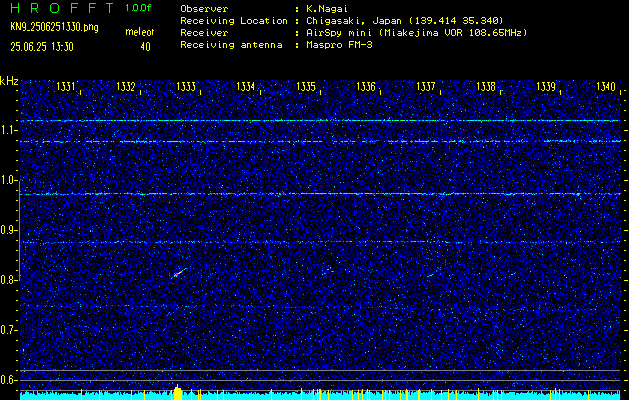
Task: Click the gray frequency range bar beside 0.9 kHz
Action: 20,230
